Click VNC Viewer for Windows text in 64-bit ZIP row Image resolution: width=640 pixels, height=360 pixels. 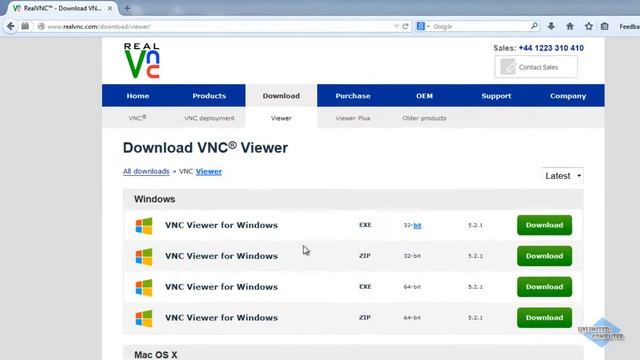tap(221, 318)
